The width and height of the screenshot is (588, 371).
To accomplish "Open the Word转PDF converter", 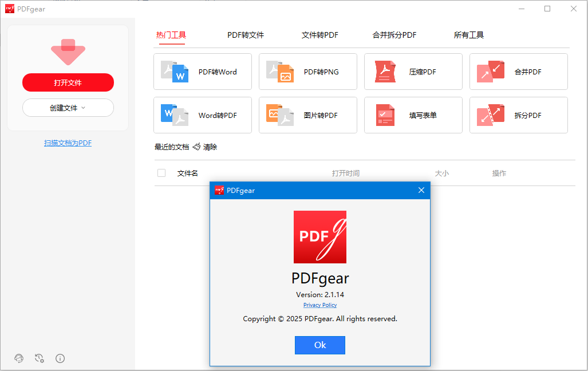I will (202, 115).
